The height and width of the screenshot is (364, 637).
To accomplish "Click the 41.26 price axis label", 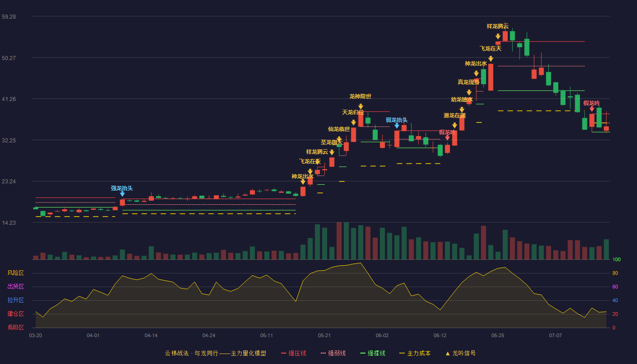I will (x=9, y=99).
